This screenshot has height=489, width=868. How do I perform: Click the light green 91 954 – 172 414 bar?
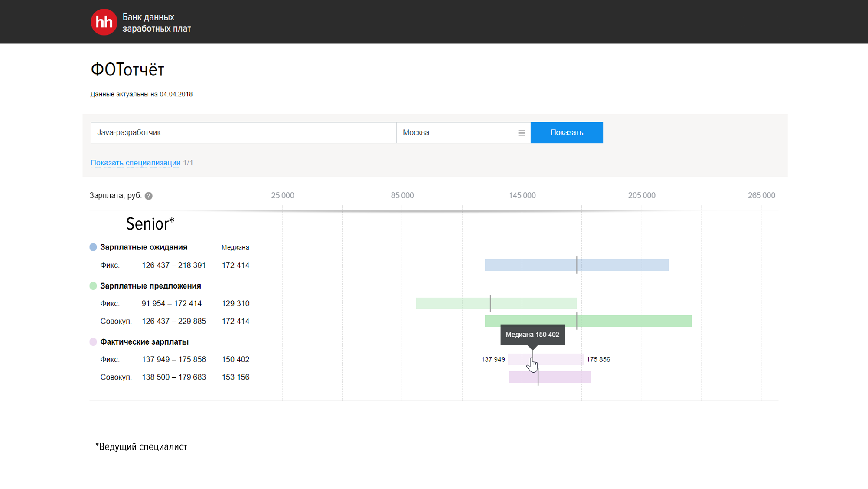(496, 303)
